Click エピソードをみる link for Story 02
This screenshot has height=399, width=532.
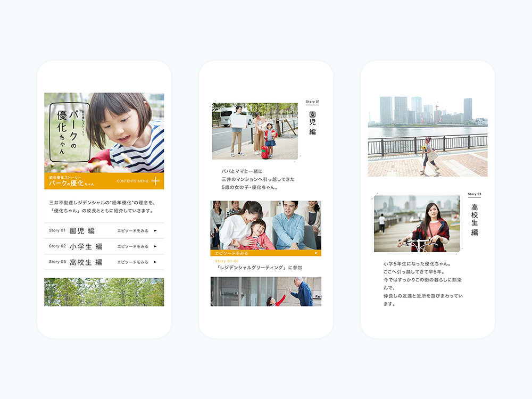(x=132, y=246)
